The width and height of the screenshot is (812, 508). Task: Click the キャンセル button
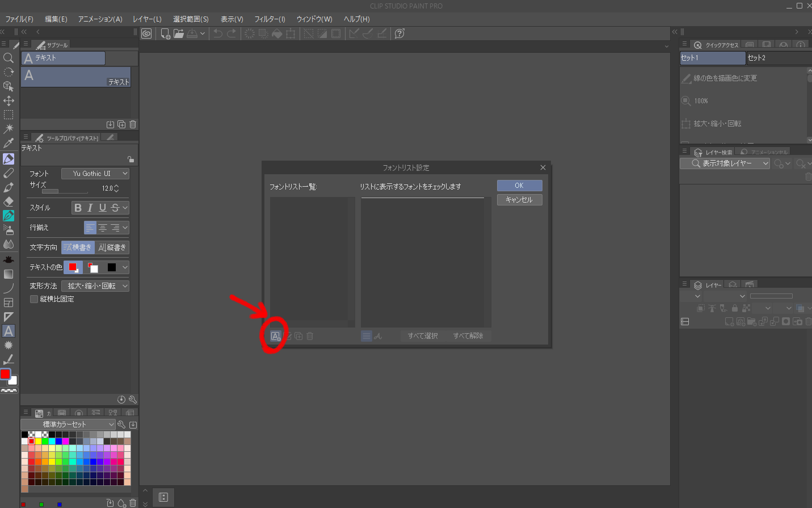coord(519,200)
